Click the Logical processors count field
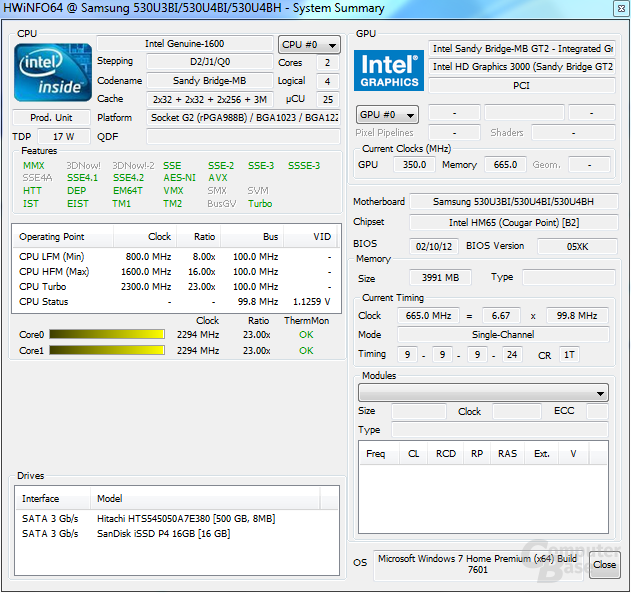Screen dimensions: 631x593 [328, 81]
